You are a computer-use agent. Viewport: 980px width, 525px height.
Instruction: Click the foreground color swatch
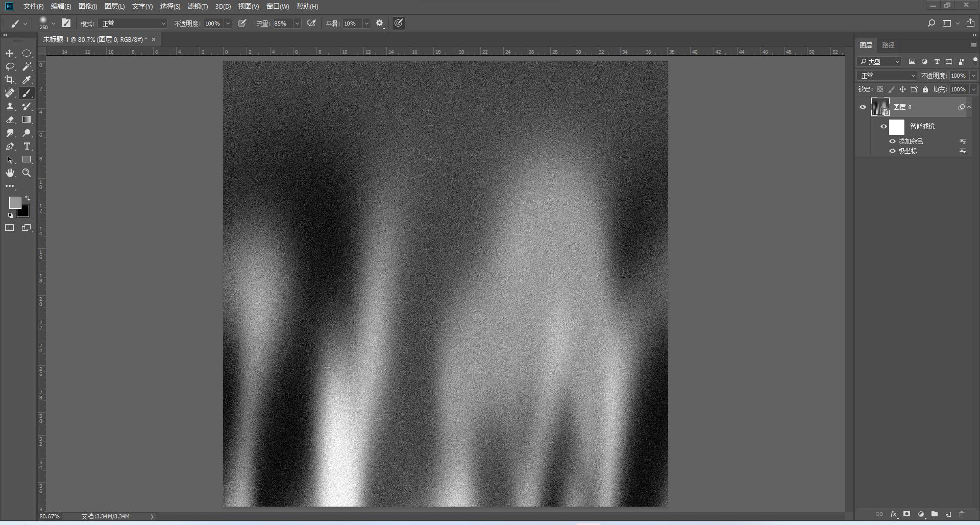coord(15,203)
